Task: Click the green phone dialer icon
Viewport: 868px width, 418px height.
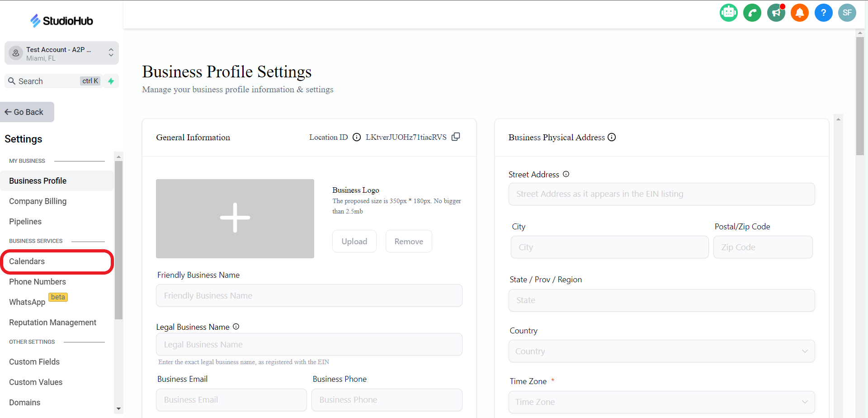Action: coord(752,13)
